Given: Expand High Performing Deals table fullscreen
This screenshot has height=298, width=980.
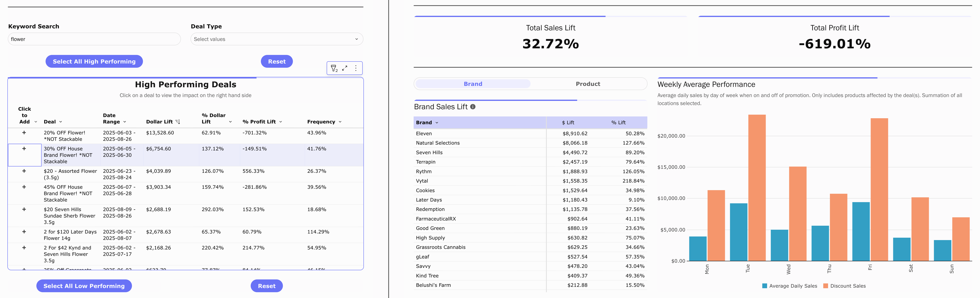Looking at the screenshot, I should [x=345, y=68].
